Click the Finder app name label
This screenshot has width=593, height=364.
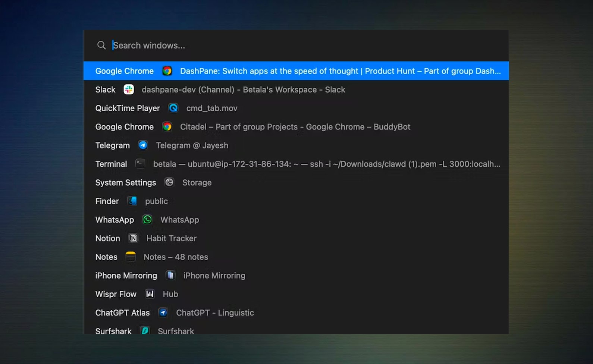pyautogui.click(x=107, y=201)
